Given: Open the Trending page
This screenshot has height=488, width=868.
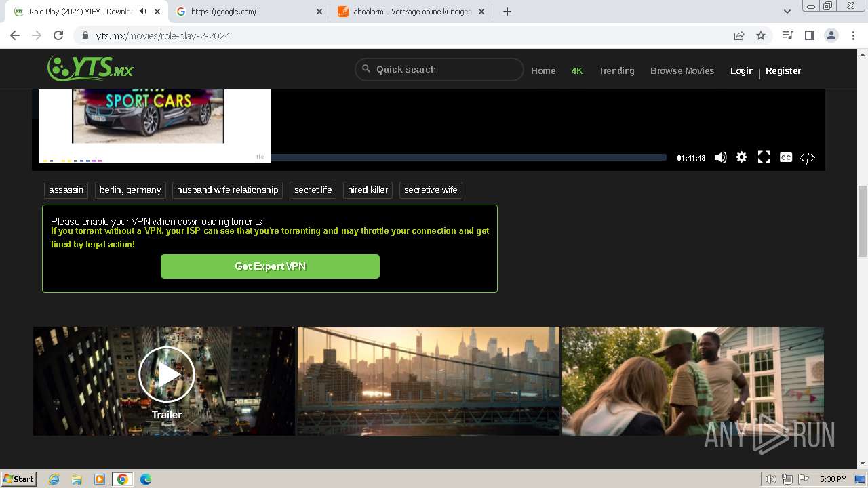Looking at the screenshot, I should coord(616,70).
